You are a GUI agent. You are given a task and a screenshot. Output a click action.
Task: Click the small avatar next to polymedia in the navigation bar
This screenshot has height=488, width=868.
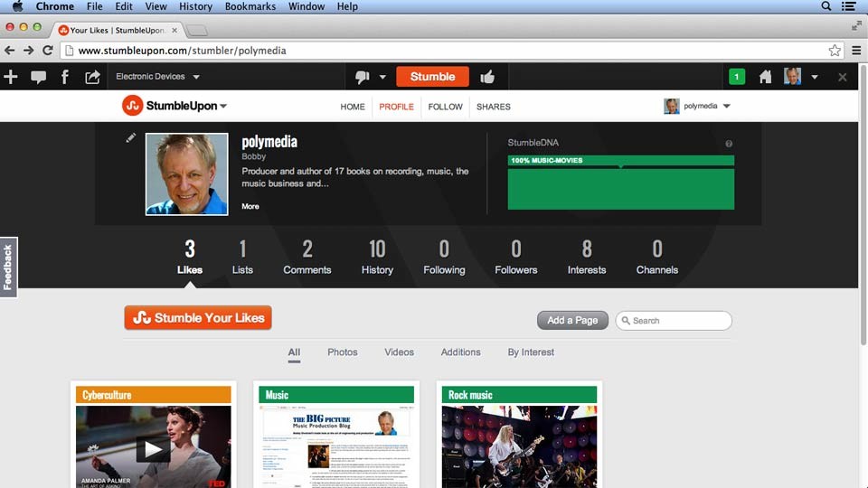pyautogui.click(x=671, y=107)
